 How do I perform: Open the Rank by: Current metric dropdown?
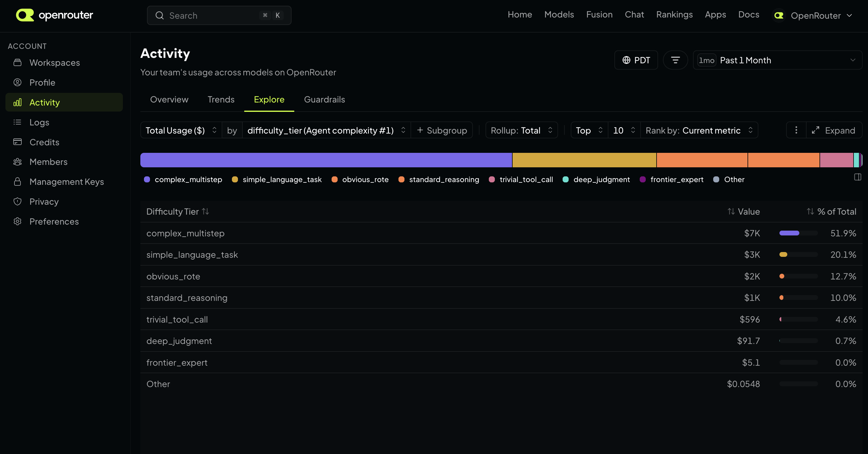(x=699, y=130)
